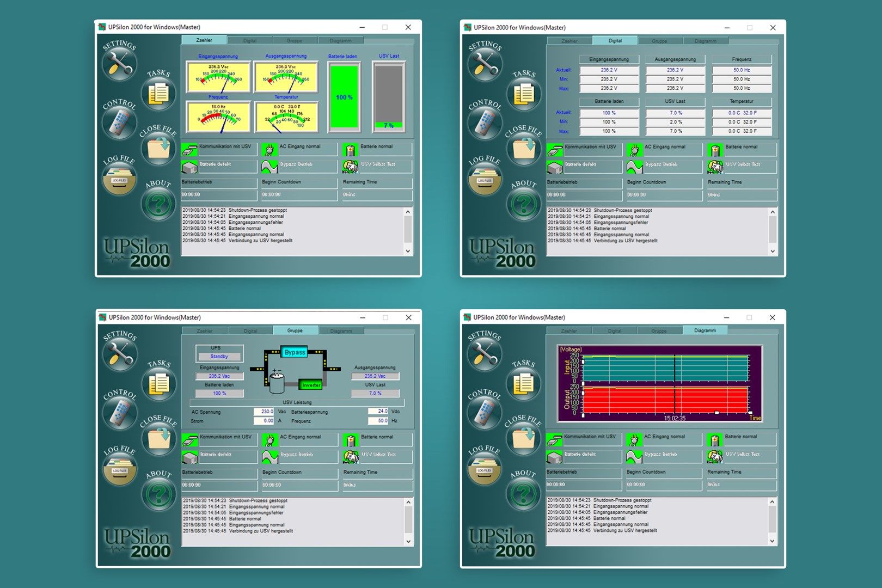Click AC Eingang normal icon in Diagramm window
The image size is (882, 588).
pyautogui.click(x=634, y=439)
